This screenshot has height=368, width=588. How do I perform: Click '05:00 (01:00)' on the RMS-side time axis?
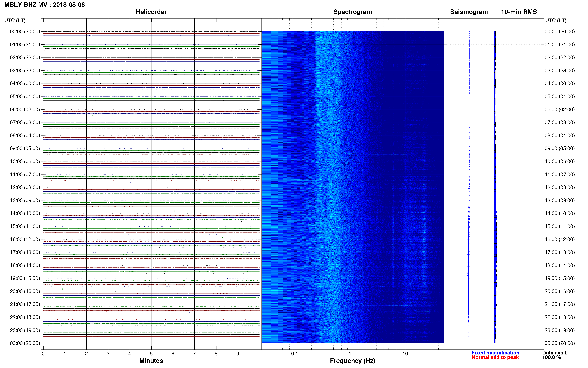pyautogui.click(x=560, y=96)
